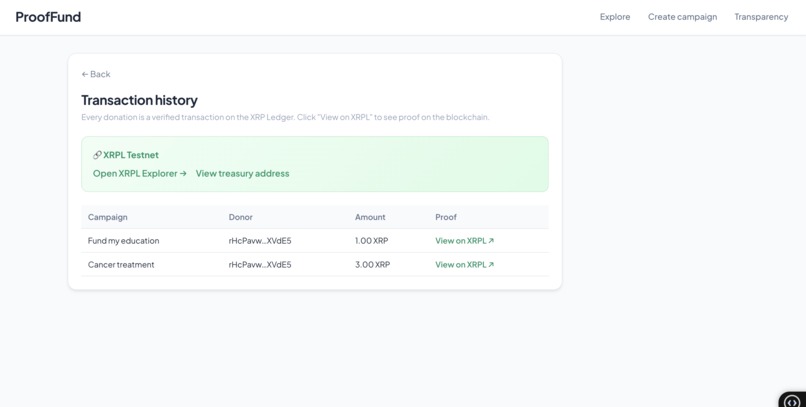View treasury address
Viewport: 806px width, 407px height.
(x=243, y=173)
